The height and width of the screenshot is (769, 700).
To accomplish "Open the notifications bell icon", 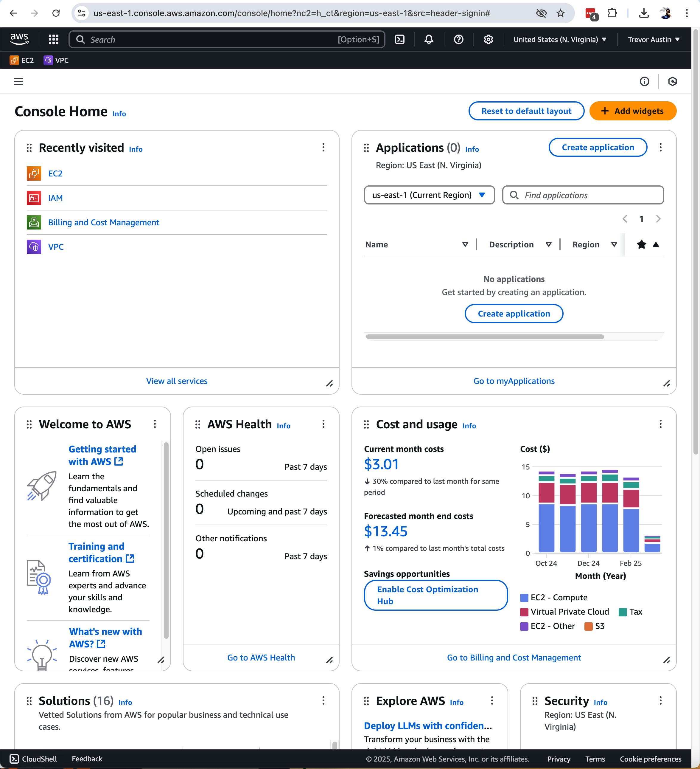I will click(429, 39).
